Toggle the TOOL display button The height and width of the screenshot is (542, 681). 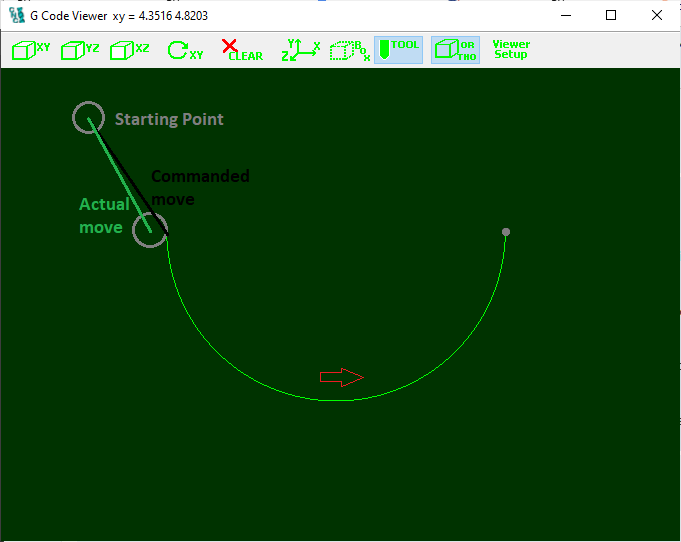398,50
